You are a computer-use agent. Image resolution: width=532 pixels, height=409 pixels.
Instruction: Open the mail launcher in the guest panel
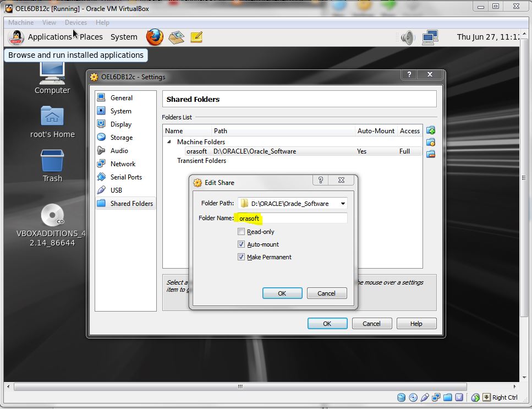[x=177, y=37]
